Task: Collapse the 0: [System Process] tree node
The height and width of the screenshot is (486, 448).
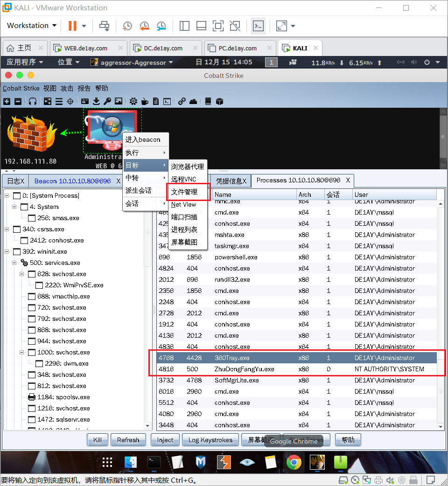Action: 7,195
